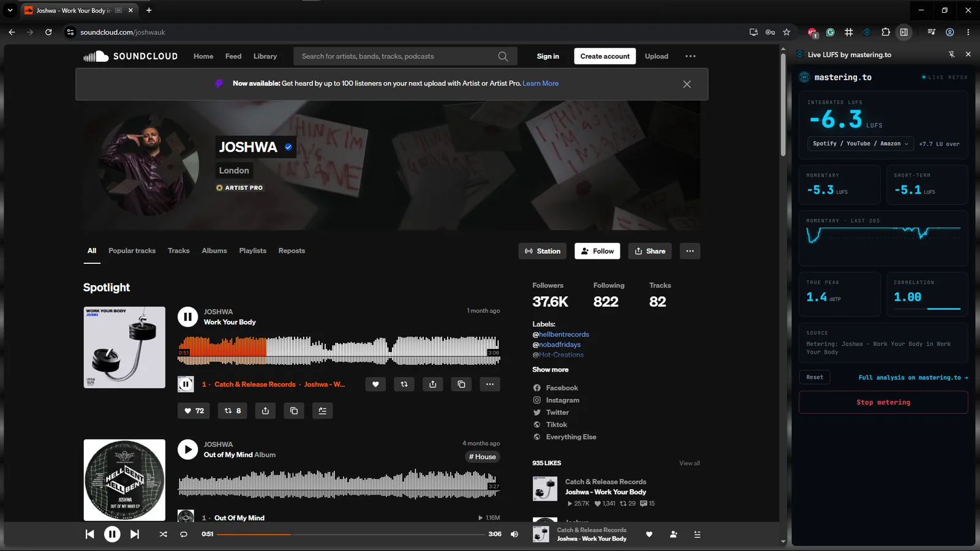Skip to next track in player bar
This screenshot has width=980, height=551.
click(135, 534)
